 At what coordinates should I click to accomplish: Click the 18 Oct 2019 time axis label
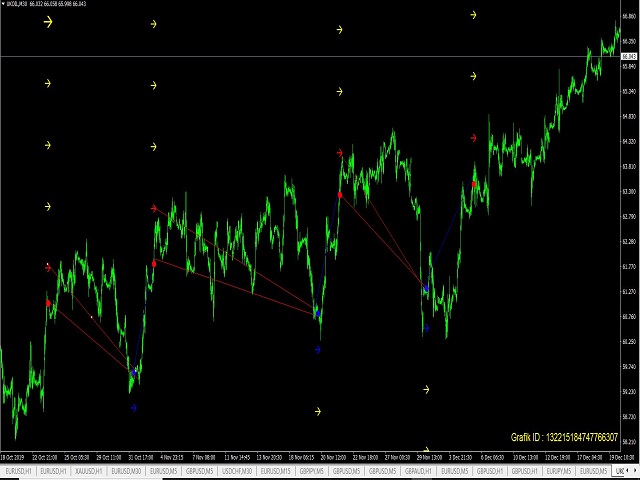[x=12, y=457]
